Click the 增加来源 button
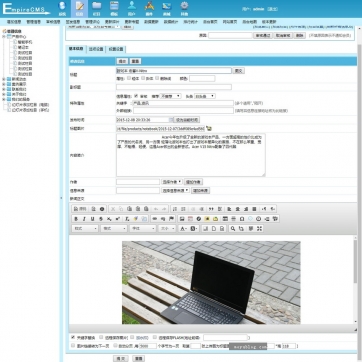362x362 pixels. click(x=200, y=190)
